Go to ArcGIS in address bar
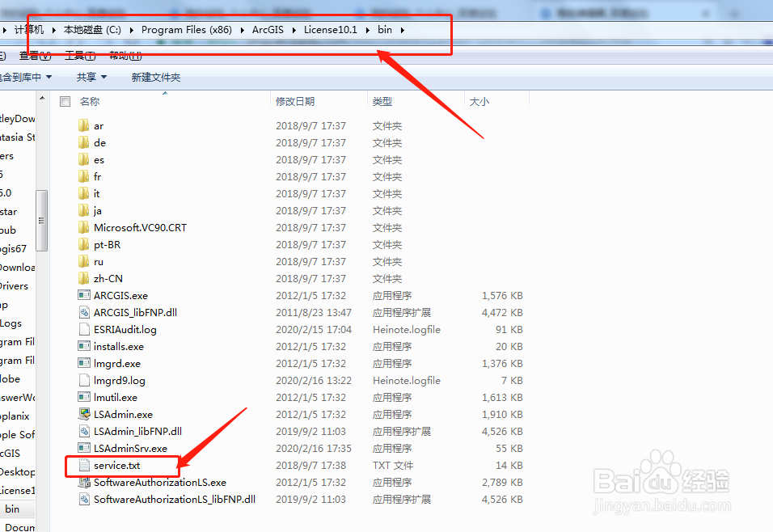 pos(268,30)
